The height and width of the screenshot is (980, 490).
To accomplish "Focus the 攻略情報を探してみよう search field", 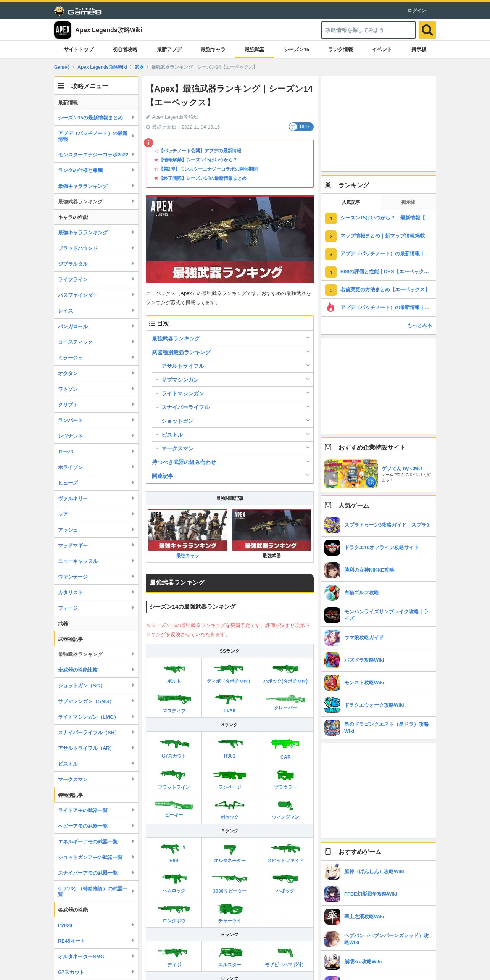I will [x=368, y=30].
